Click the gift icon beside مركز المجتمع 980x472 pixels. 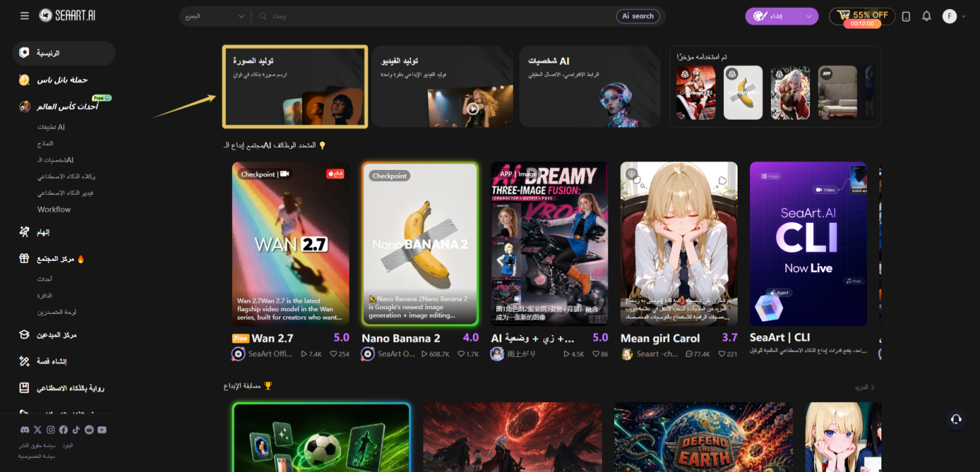pos(24,259)
